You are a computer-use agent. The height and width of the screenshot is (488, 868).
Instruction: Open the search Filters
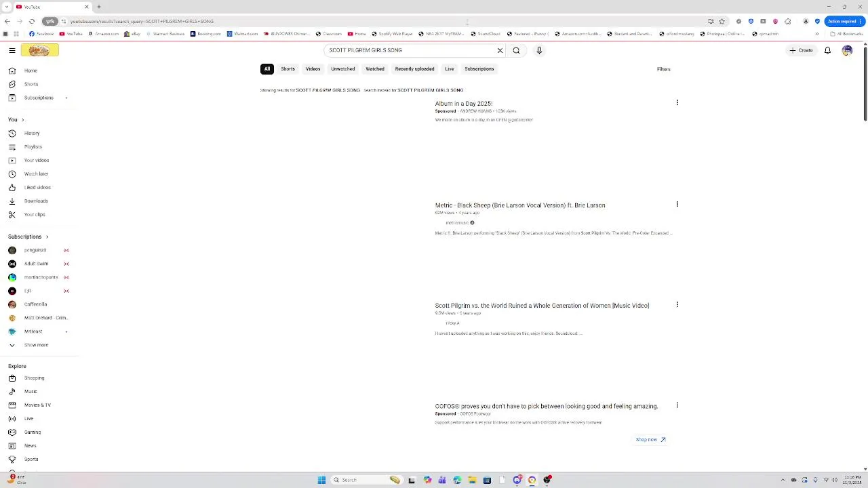[663, 69]
